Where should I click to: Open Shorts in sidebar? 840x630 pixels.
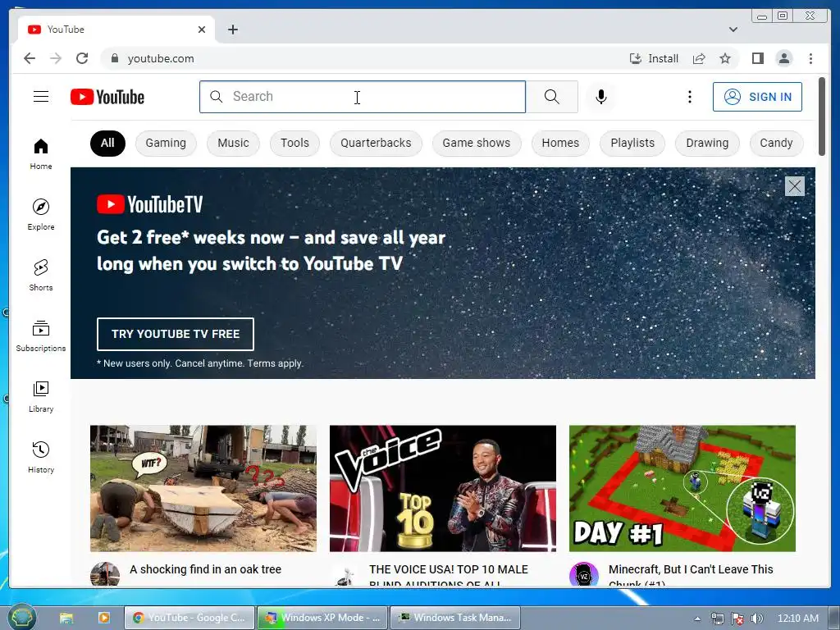point(41,276)
